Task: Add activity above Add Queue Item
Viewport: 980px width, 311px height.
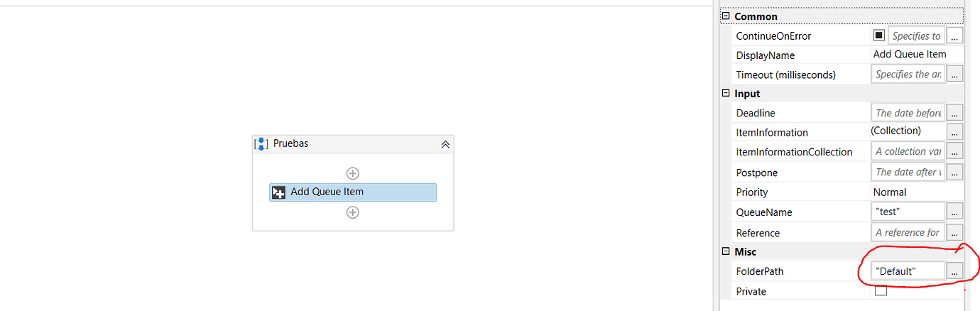Action: (352, 173)
